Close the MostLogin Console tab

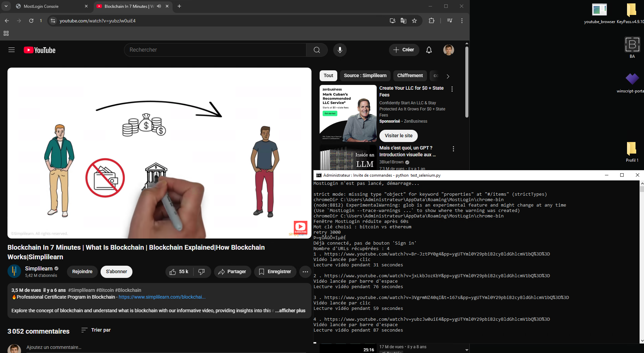tap(86, 6)
